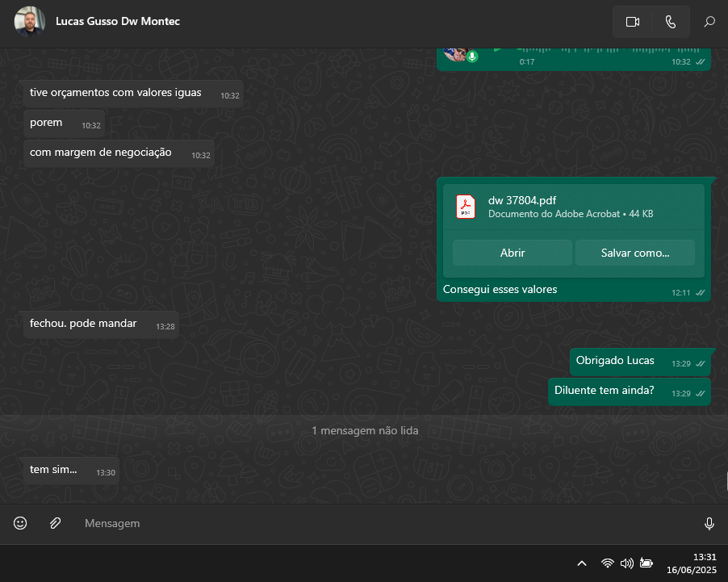Click the microphone to record voice message
This screenshot has width=728, height=582.
(x=709, y=523)
